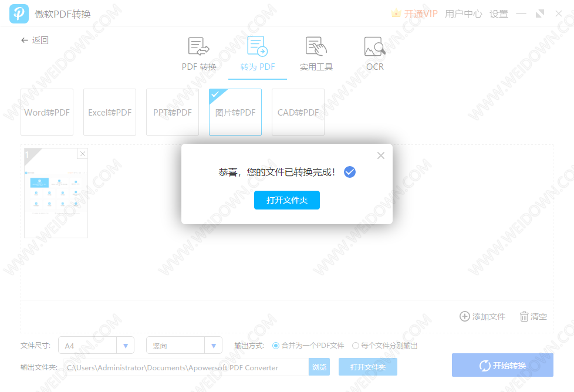Open the 设置 settings menu
The image size is (574, 392).
(499, 14)
